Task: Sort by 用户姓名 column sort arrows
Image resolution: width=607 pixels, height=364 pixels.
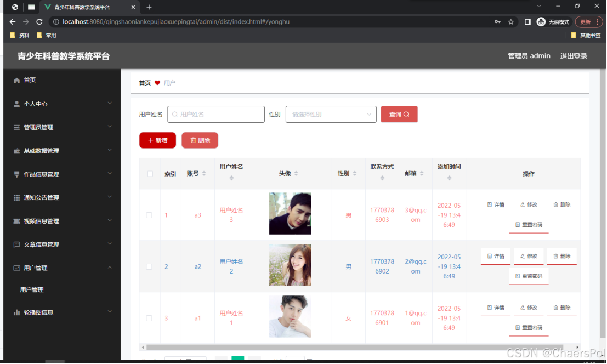Action: point(231,178)
